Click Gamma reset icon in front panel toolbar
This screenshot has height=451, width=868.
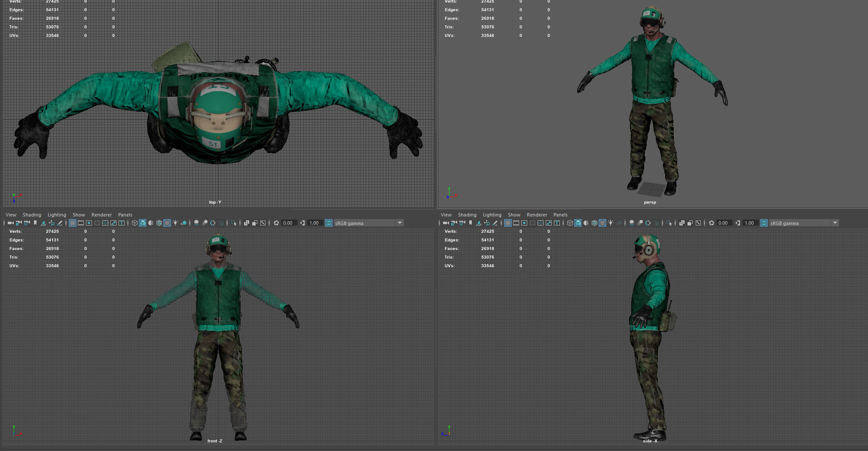303,223
